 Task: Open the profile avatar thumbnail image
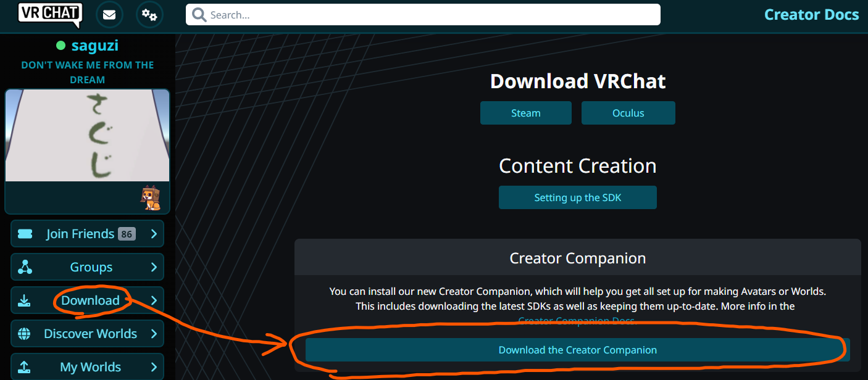click(87, 135)
